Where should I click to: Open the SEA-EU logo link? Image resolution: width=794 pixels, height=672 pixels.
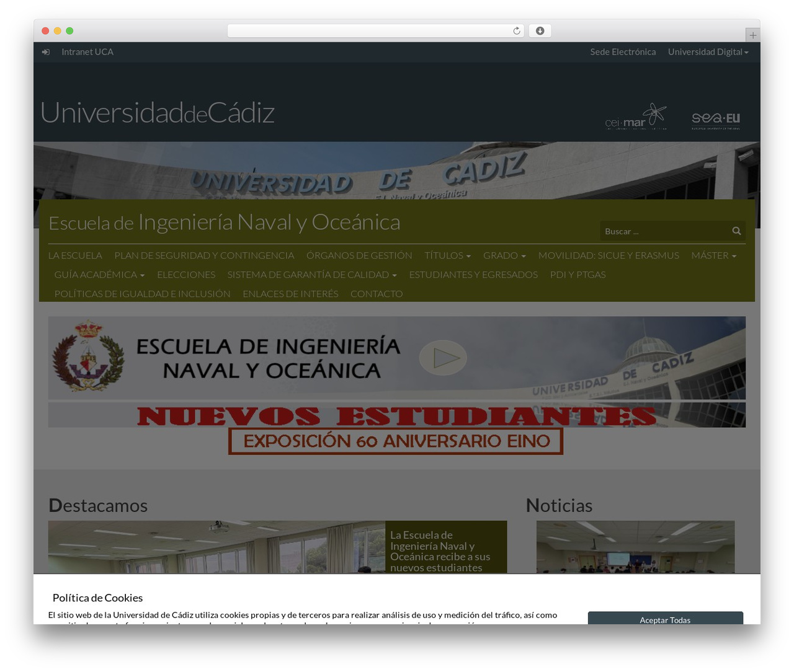click(x=716, y=120)
